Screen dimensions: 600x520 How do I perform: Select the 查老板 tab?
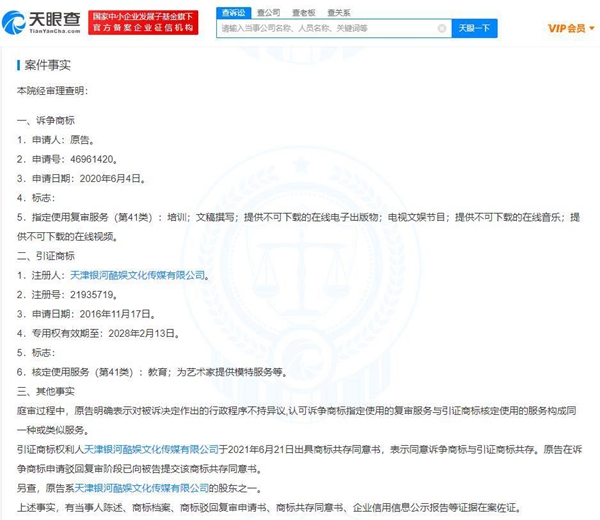point(303,11)
